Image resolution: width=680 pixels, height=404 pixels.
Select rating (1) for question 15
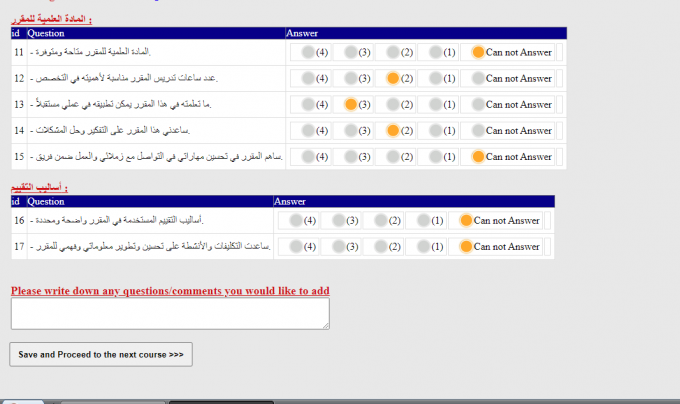tap(435, 156)
